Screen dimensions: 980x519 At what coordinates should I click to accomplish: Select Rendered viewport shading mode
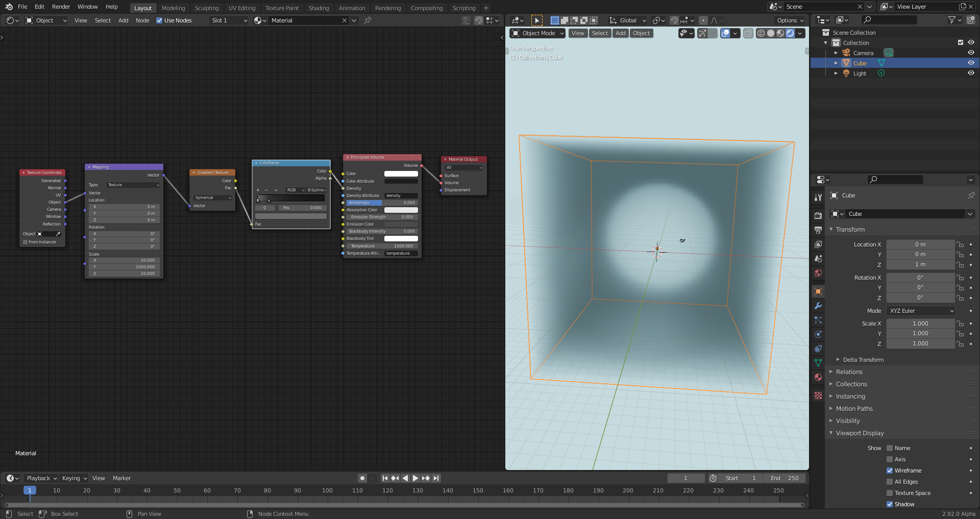790,33
